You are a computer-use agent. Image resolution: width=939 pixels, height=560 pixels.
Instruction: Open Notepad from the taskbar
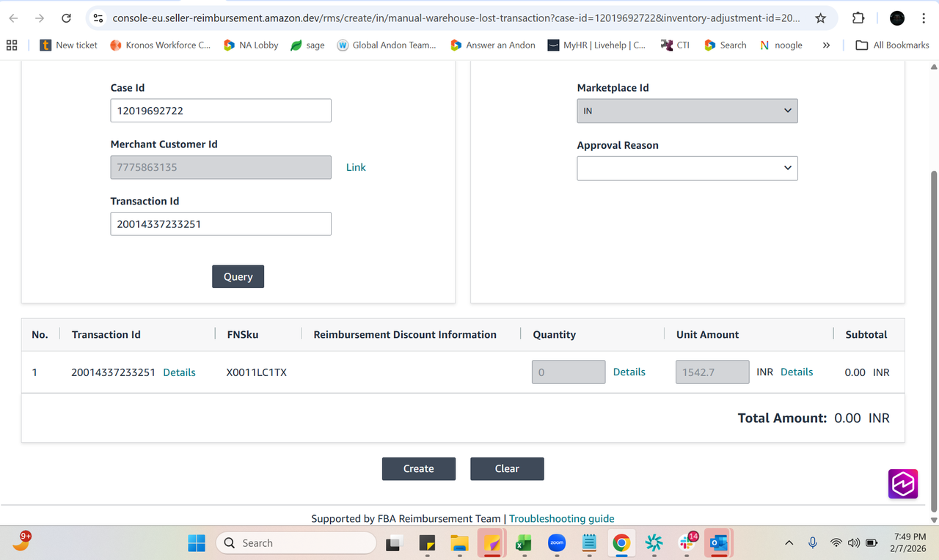pos(588,542)
